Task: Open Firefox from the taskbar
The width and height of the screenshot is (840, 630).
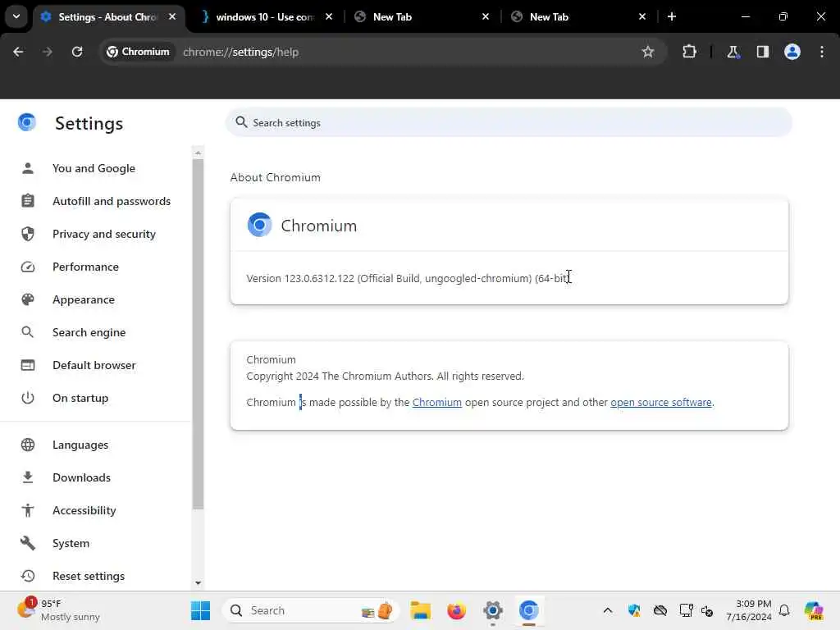Action: 456,610
